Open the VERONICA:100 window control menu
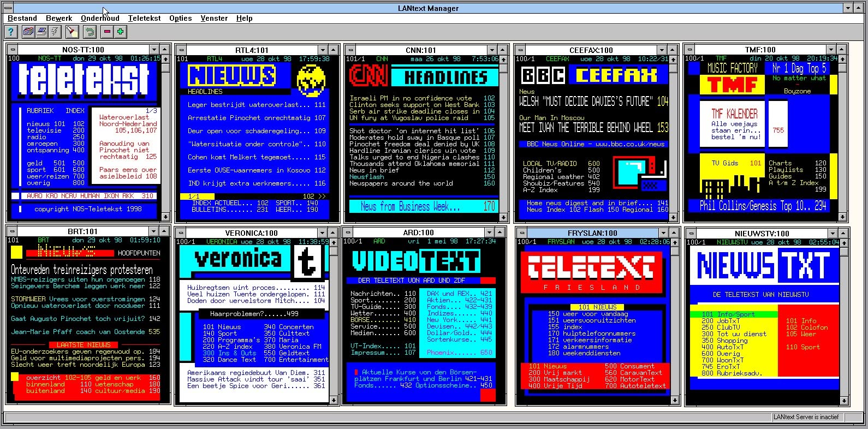This screenshot has height=429, width=868. 182,234
